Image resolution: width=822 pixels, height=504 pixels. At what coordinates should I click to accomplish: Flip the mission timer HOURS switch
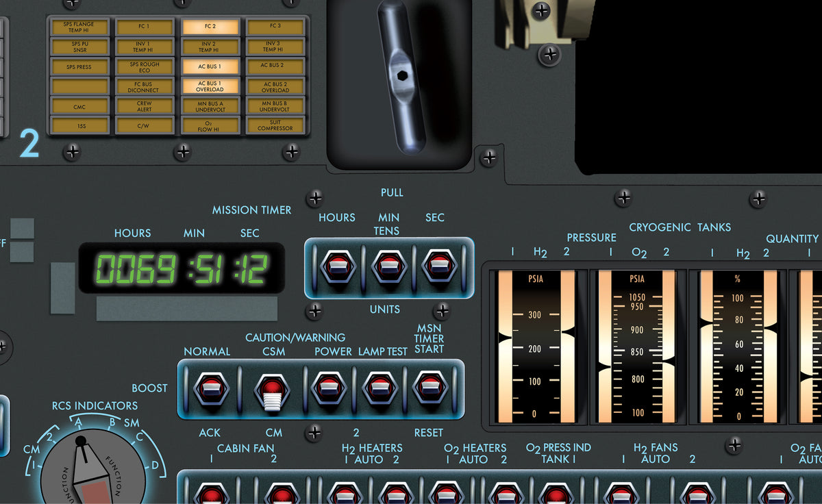[336, 266]
